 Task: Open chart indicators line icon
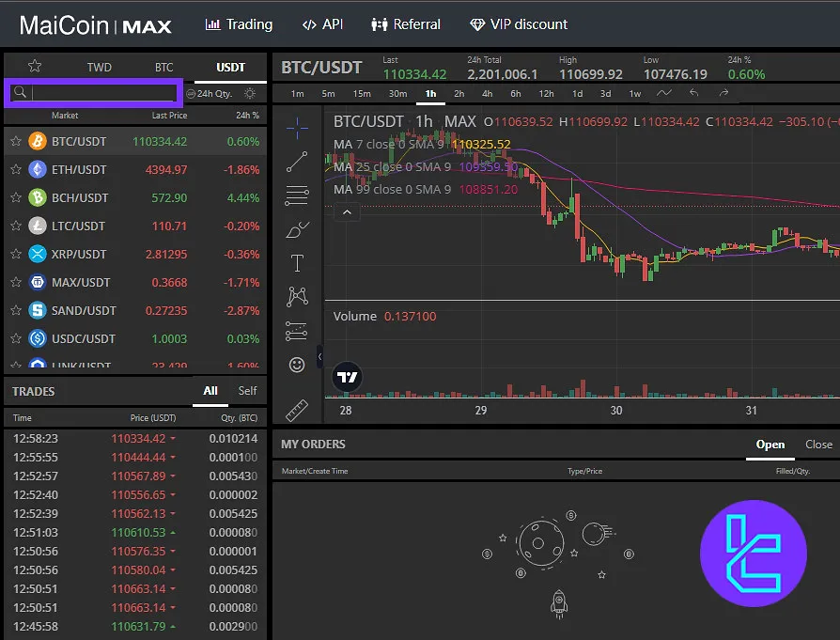coord(663,93)
